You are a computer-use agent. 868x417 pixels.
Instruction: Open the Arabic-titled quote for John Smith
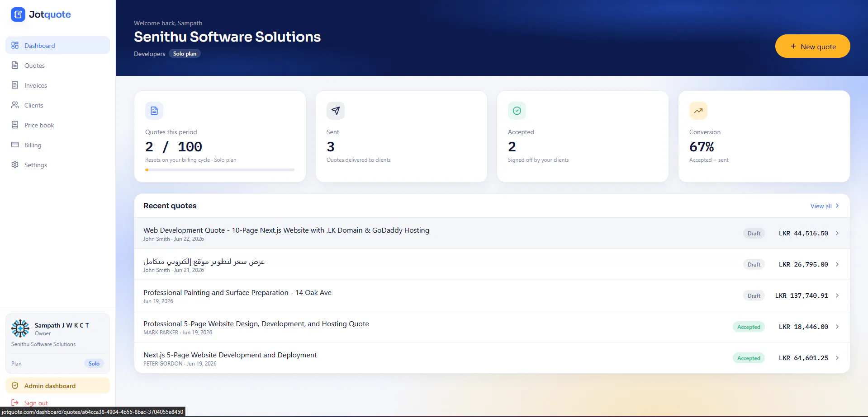[204, 261]
